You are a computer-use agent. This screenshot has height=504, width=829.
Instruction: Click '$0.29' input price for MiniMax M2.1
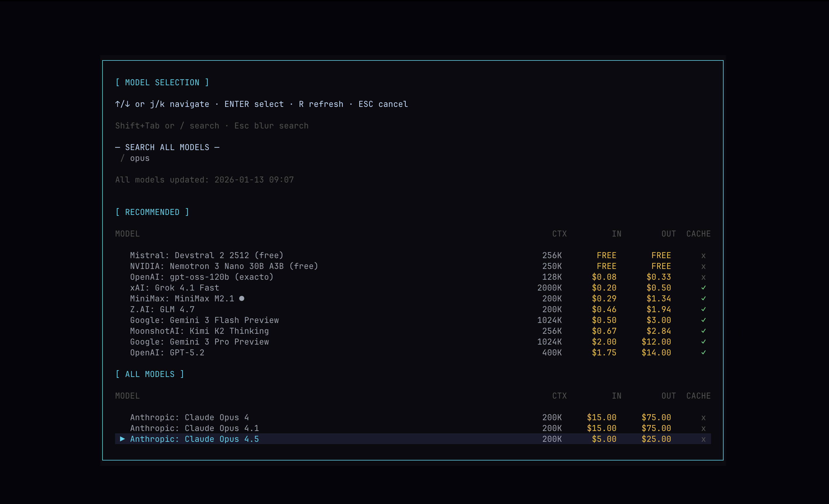[x=604, y=298]
